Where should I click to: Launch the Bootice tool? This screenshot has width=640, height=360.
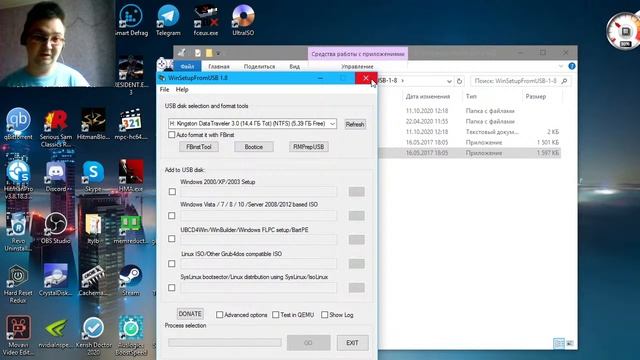coord(253,147)
